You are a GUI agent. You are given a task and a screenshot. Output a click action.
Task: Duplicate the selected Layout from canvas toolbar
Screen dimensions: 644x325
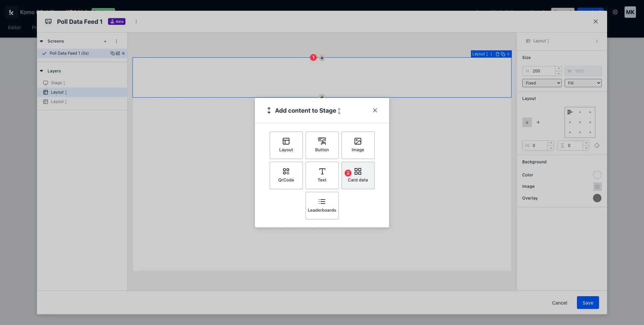pyautogui.click(x=503, y=54)
